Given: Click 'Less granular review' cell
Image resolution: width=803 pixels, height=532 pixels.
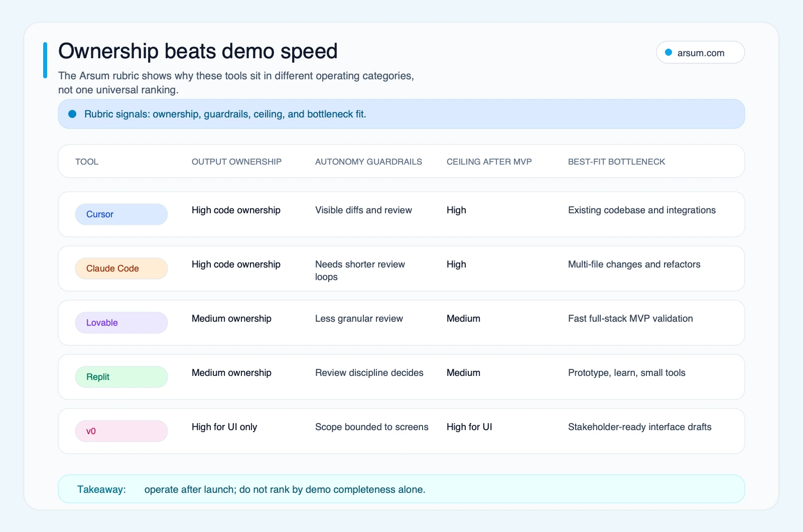Looking at the screenshot, I should pos(359,319).
